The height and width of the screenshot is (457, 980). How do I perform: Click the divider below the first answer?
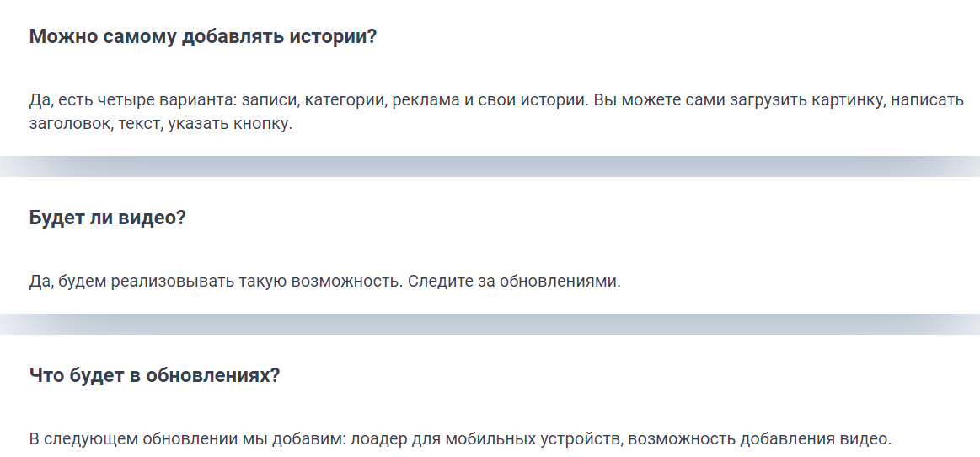(x=490, y=166)
